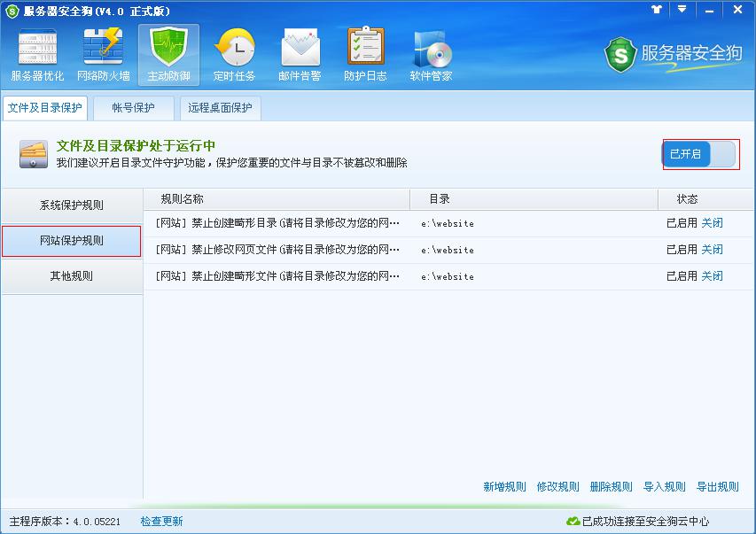Disable the 禁止创建畸形目录 rule via 关闭
Viewport: 756px width, 534px height.
pos(713,223)
